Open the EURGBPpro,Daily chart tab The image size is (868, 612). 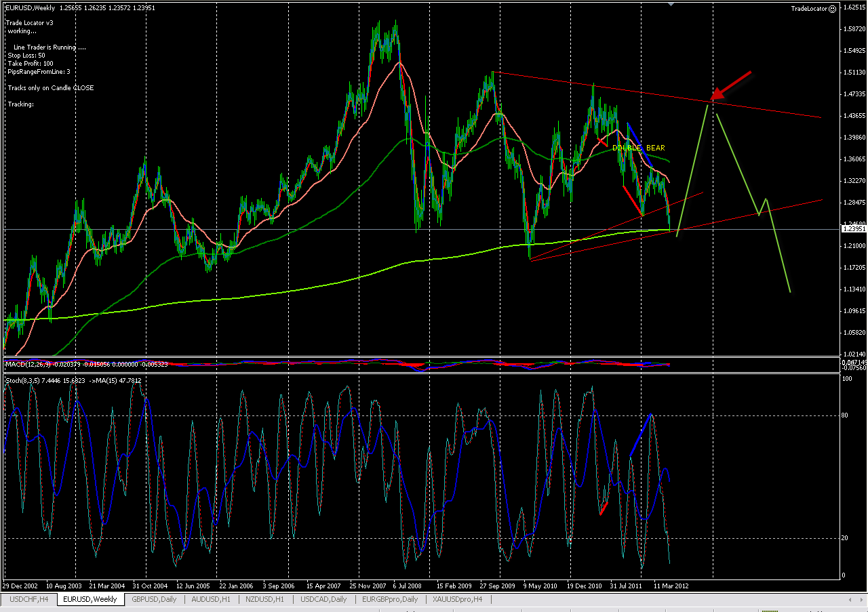pyautogui.click(x=389, y=599)
